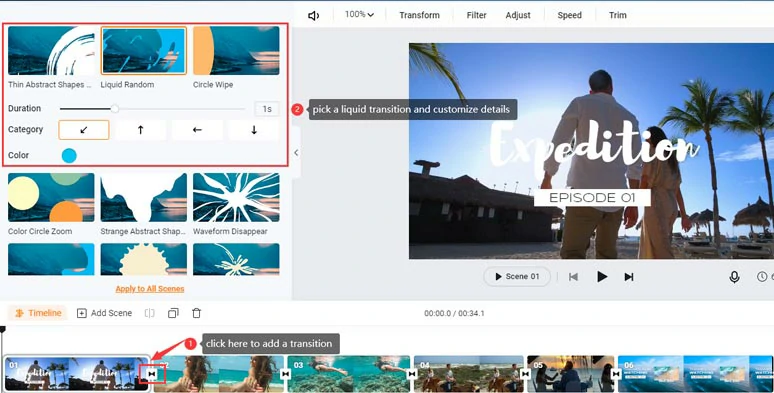Image resolution: width=774 pixels, height=393 pixels.
Task: Delete scene with the trash icon
Action: click(x=196, y=313)
